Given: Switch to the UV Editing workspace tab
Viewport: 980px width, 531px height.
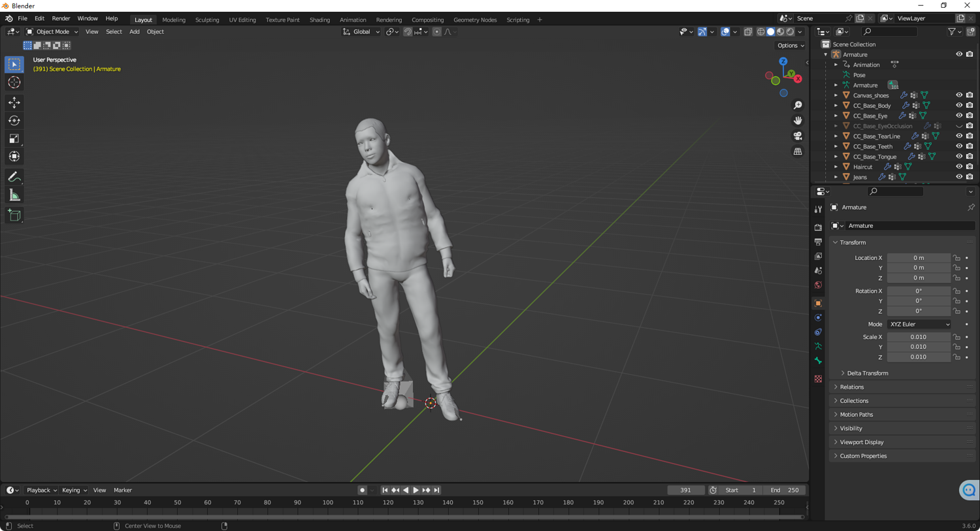Looking at the screenshot, I should (x=242, y=20).
